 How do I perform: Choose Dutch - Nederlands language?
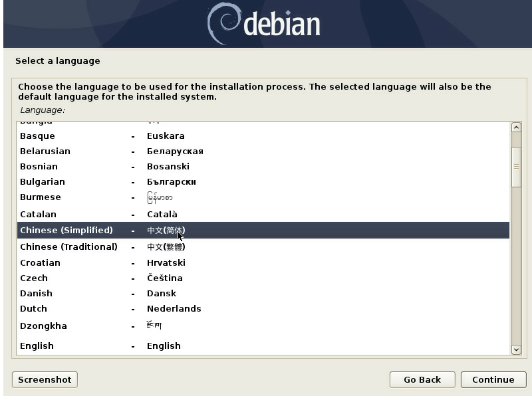[263, 308]
